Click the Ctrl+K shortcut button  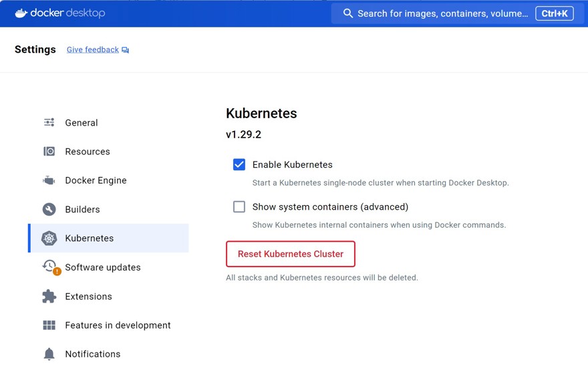tap(554, 13)
